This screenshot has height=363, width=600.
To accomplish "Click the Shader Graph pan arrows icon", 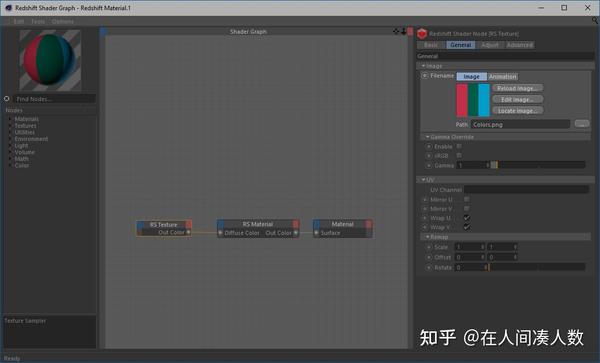I will point(396,31).
